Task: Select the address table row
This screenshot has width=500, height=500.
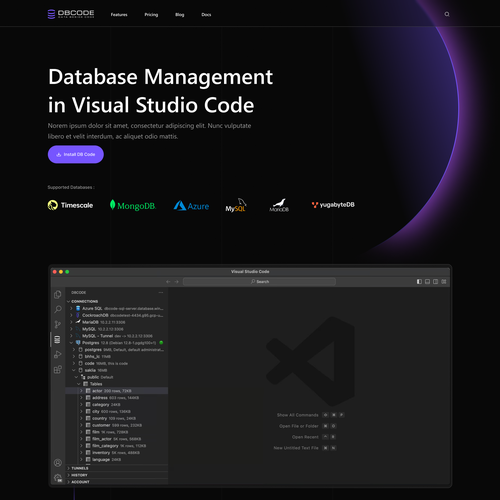Action: [117, 398]
